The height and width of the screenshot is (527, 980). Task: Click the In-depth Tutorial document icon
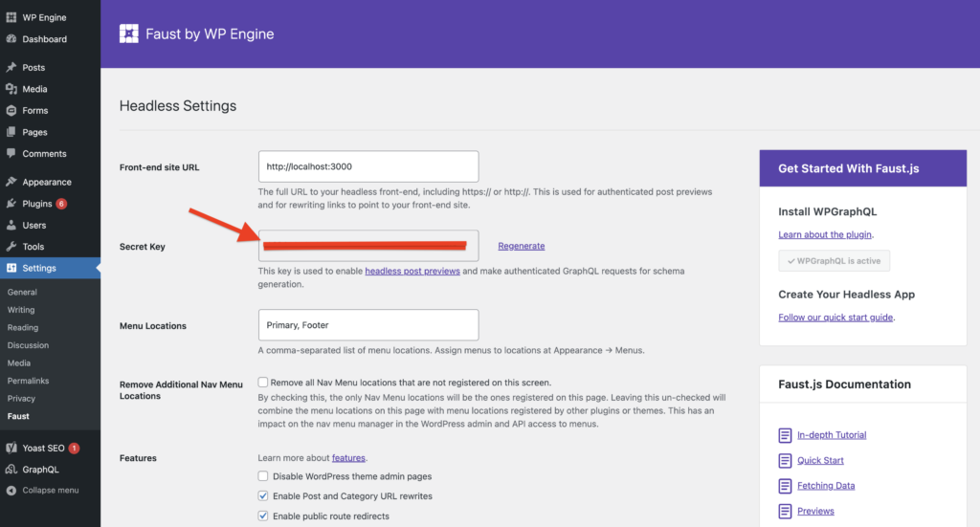point(785,435)
